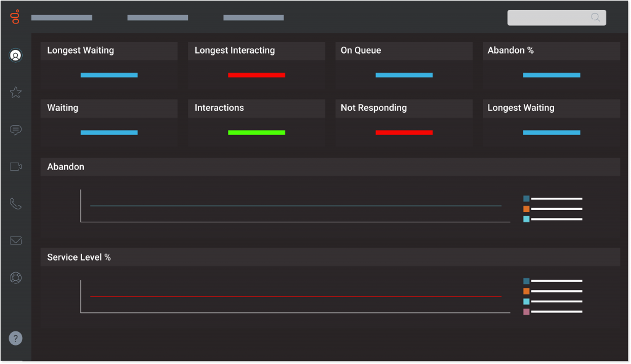Viewport: 631px width, 364px height.
Task: Click the orange legend swatch in Abandon chart
Action: (526, 209)
